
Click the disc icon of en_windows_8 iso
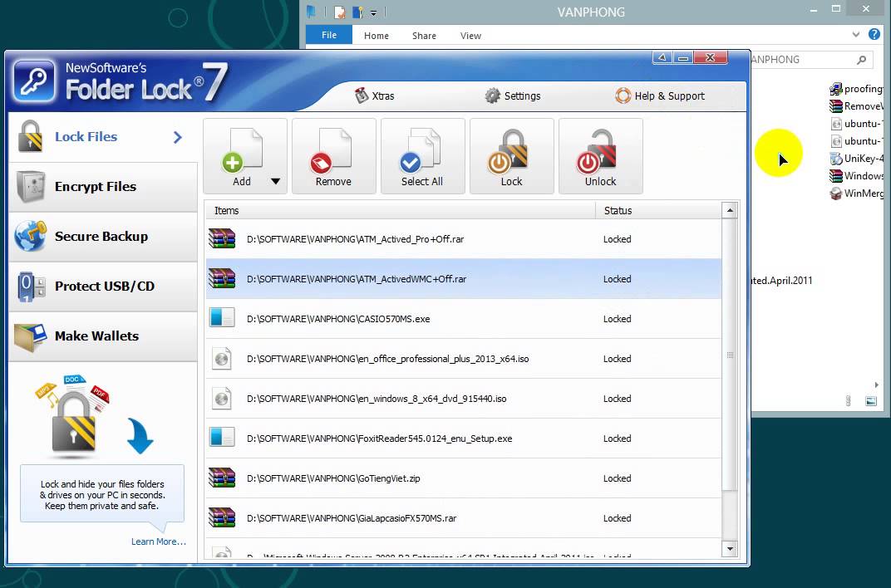[x=222, y=399]
